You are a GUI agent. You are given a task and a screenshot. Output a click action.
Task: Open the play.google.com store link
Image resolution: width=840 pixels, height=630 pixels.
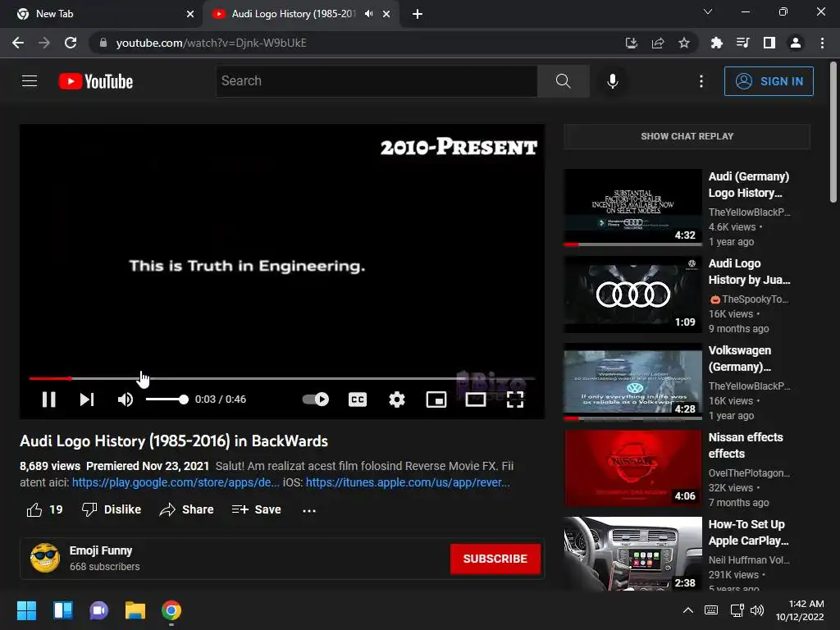click(176, 482)
